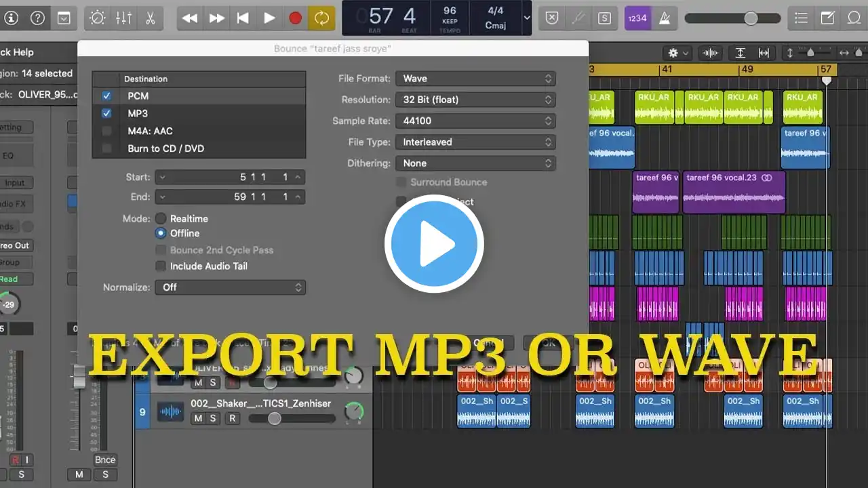Click the scissors Editors icon
868x488 pixels.
tap(150, 18)
